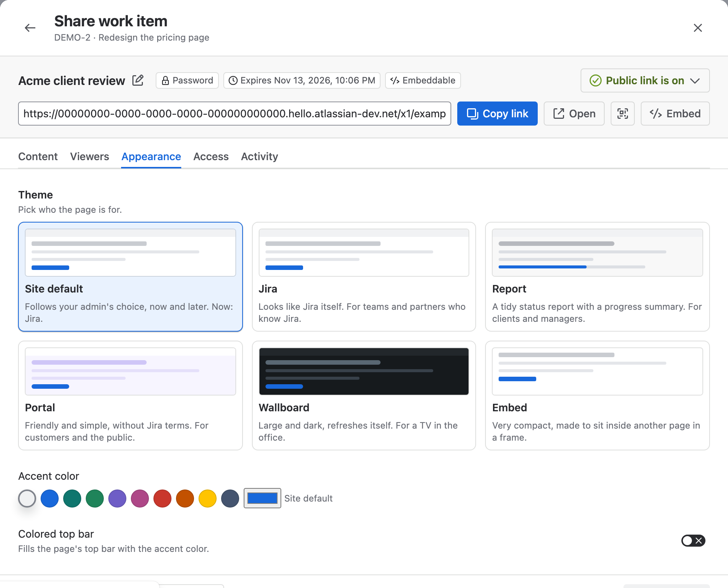
Task: Click the Embed button
Action: pos(675,114)
